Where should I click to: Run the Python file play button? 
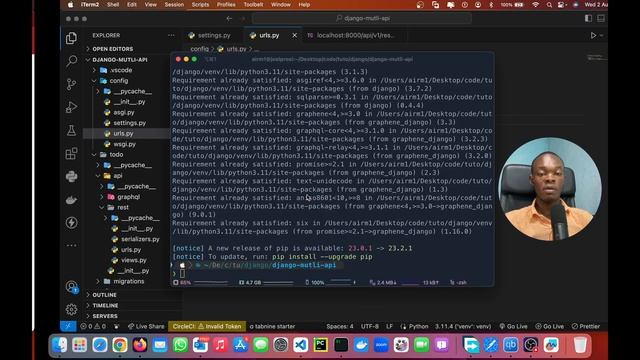(593, 36)
